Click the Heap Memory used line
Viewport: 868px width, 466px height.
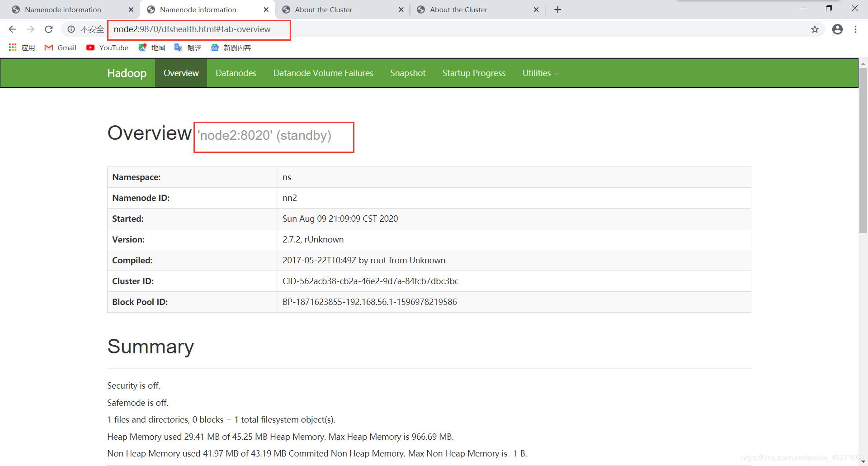pyautogui.click(x=280, y=437)
